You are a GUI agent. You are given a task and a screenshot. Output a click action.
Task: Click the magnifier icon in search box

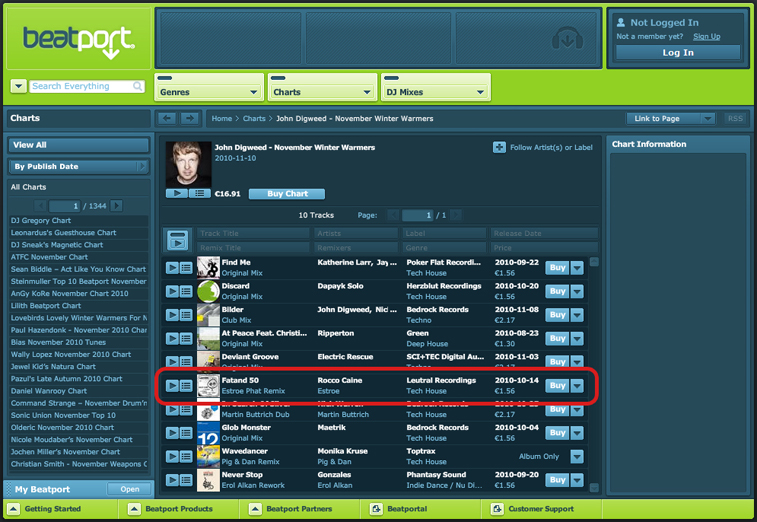point(138,87)
